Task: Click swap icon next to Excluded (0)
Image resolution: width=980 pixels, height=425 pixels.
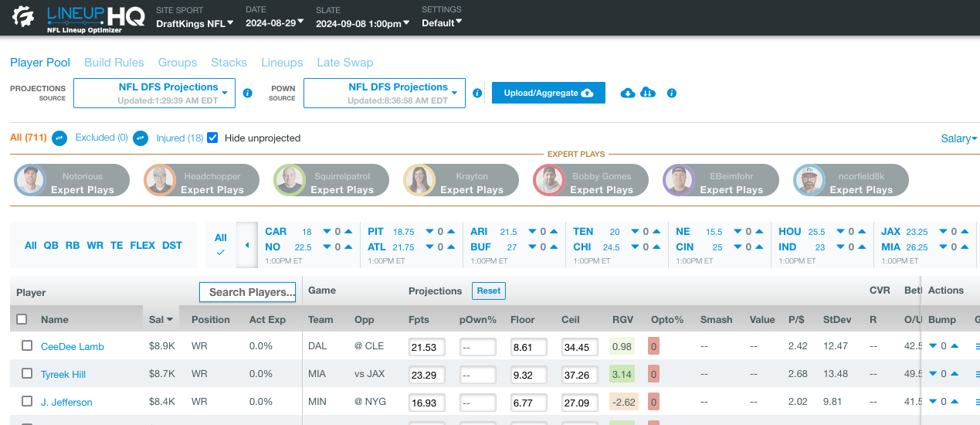Action: [141, 138]
